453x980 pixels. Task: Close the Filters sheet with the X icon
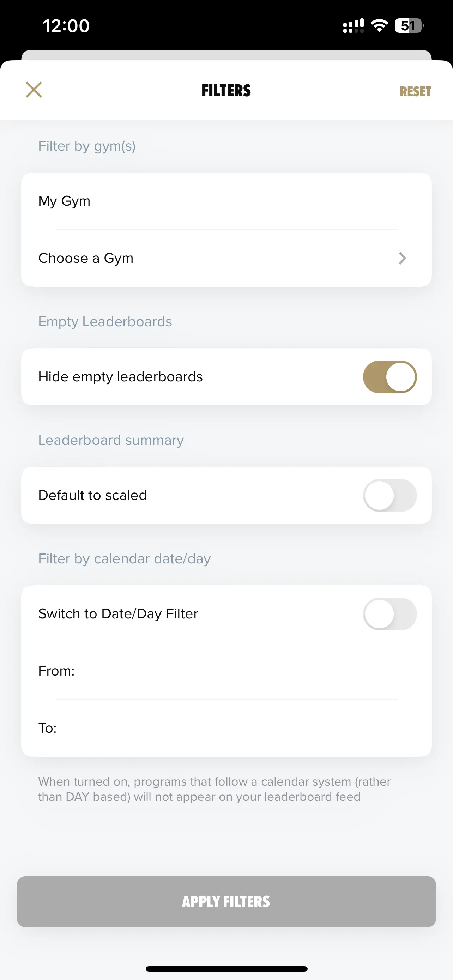34,90
